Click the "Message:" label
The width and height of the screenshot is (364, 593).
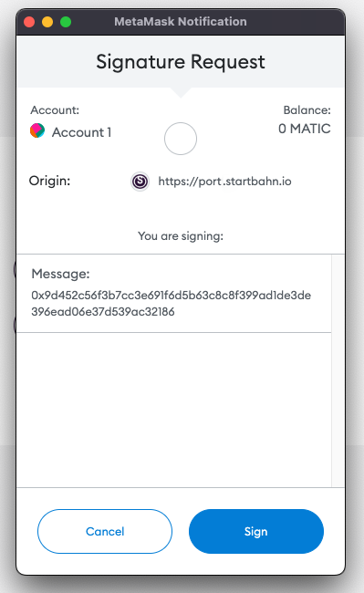click(x=60, y=274)
